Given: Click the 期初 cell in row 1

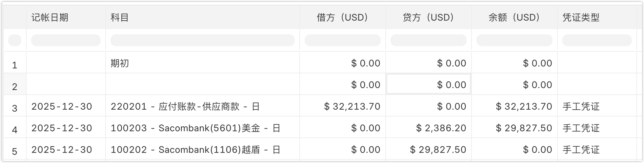Looking at the screenshot, I should (x=120, y=63).
